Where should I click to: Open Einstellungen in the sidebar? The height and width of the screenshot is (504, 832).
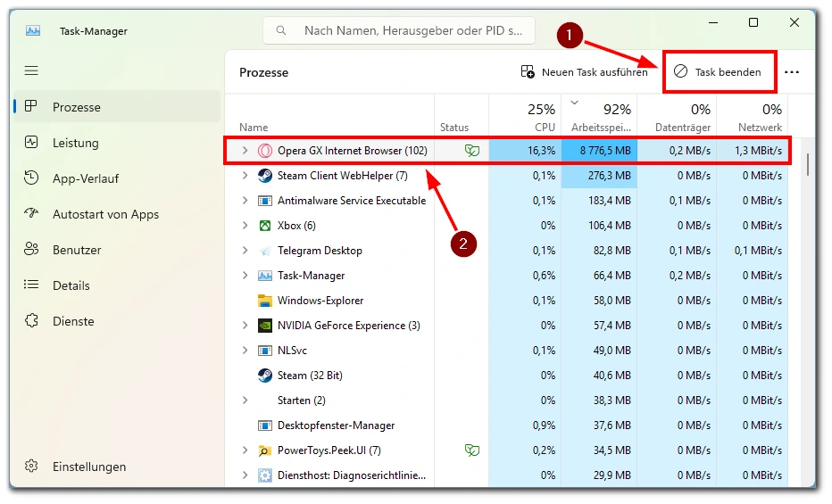[x=117, y=467]
